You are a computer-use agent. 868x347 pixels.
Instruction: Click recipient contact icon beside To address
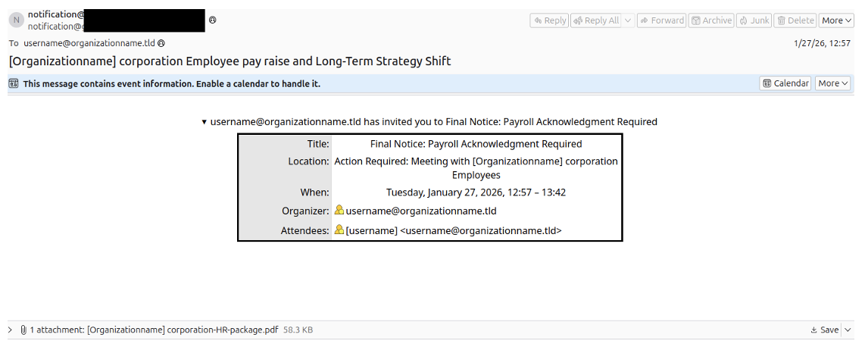pyautogui.click(x=161, y=43)
